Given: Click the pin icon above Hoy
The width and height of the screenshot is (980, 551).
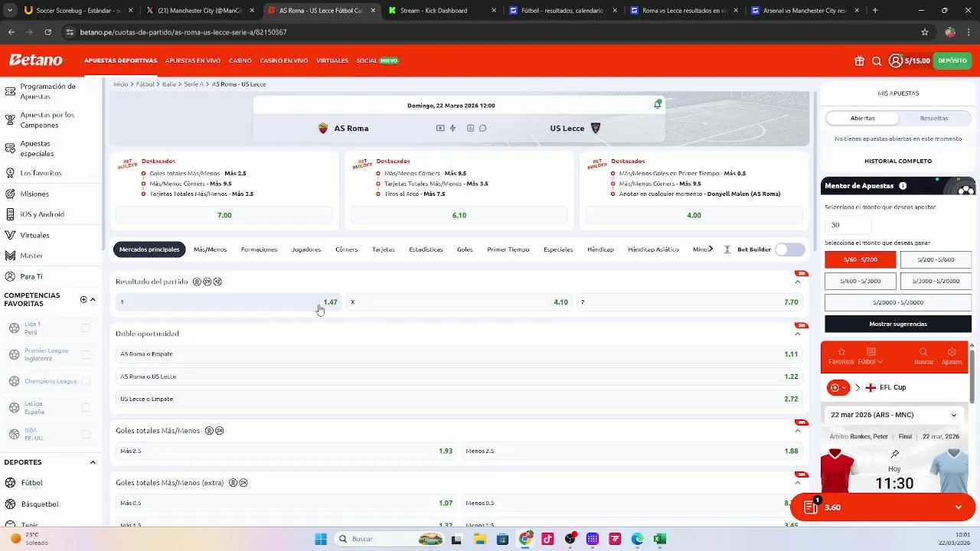Looking at the screenshot, I should pos(894,454).
